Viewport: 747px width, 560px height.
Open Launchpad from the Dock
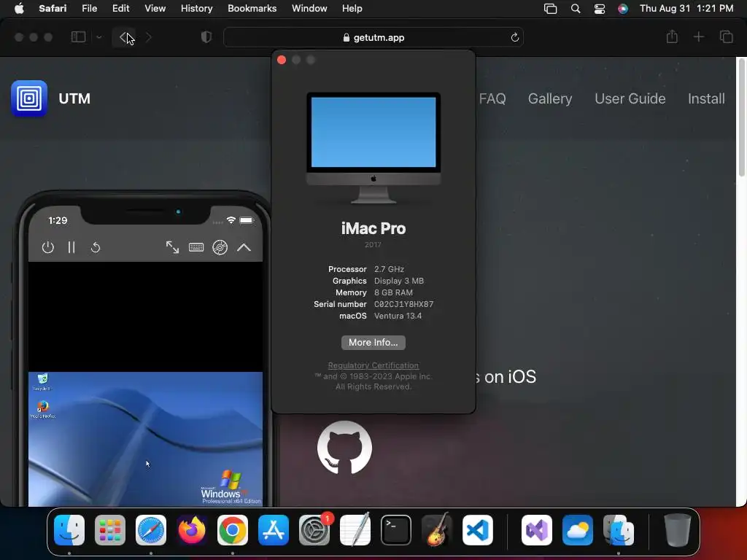(x=110, y=530)
